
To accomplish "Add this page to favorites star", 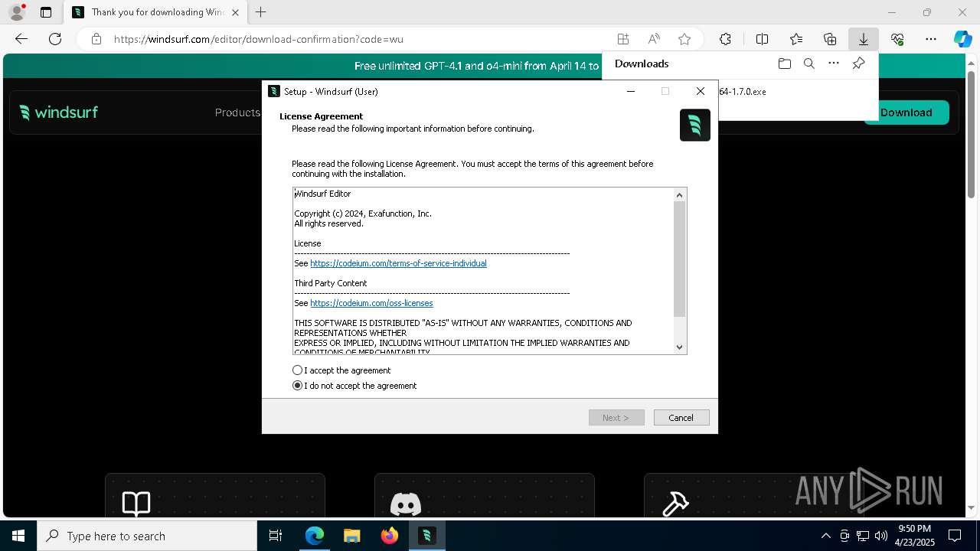I will click(684, 39).
